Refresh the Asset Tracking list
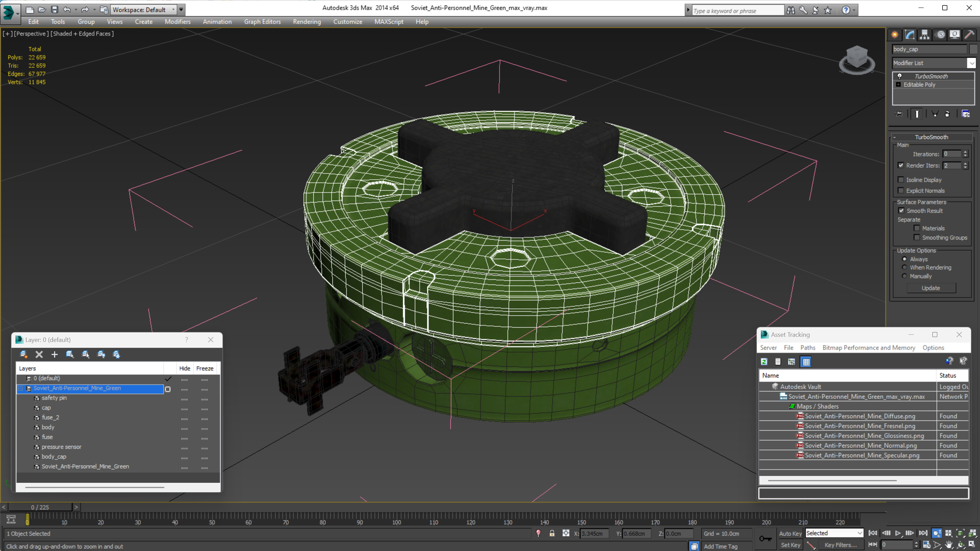Viewport: 980px width, 551px height. tap(764, 361)
